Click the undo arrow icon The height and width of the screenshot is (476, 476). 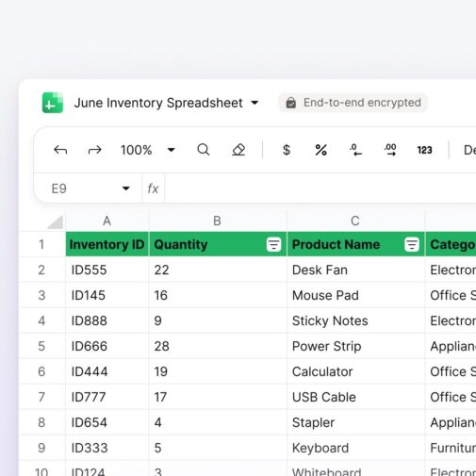click(60, 150)
